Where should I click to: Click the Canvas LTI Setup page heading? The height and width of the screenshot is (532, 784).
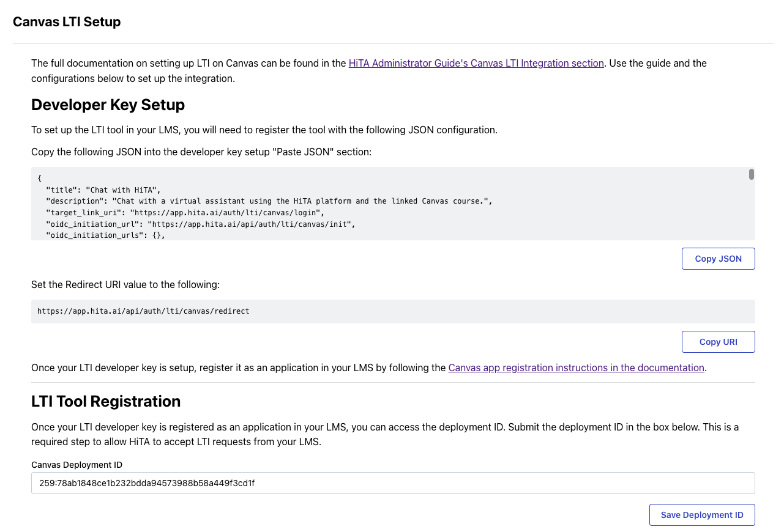point(67,22)
